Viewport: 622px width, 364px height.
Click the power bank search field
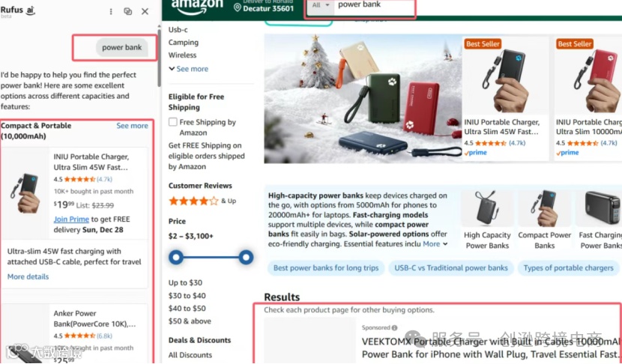click(x=375, y=5)
